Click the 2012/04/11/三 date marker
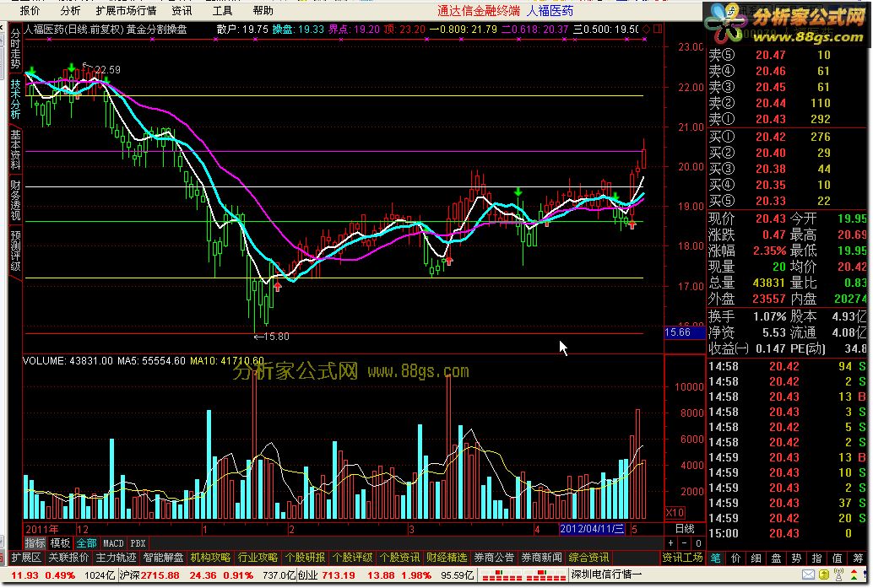Screen dimensions: 873x588 [x=591, y=528]
